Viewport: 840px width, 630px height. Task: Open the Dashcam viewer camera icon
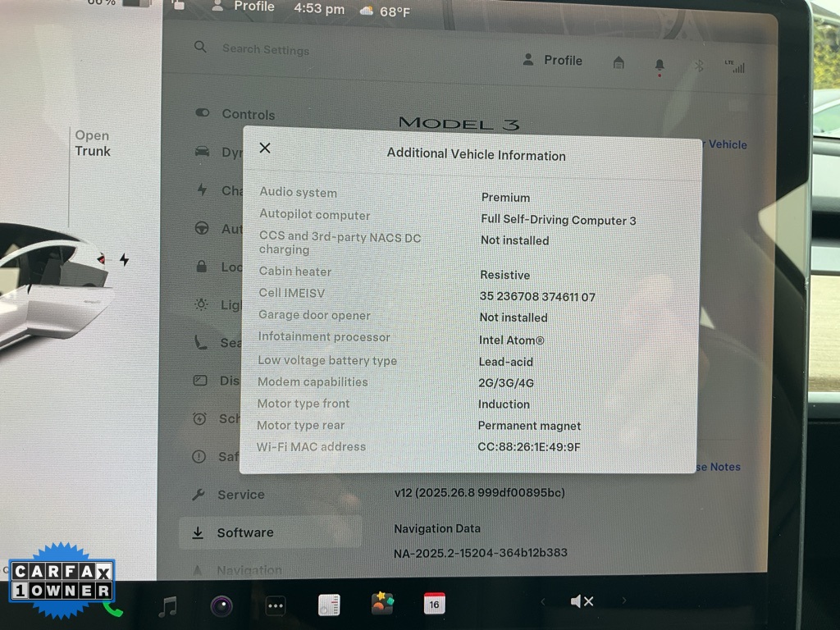point(221,605)
